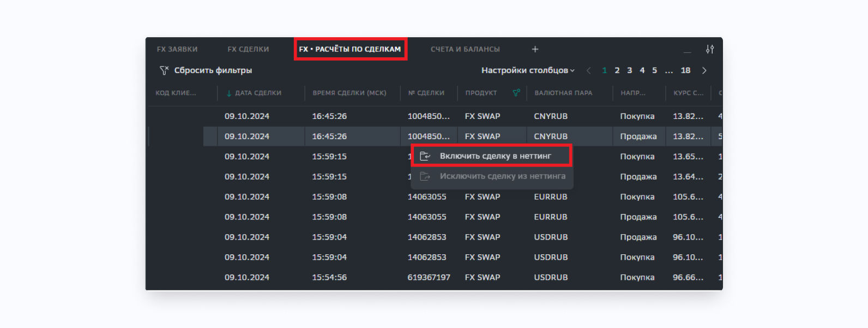Click Продажа in the 13.64... row
The image size is (868, 328).
[x=638, y=176]
